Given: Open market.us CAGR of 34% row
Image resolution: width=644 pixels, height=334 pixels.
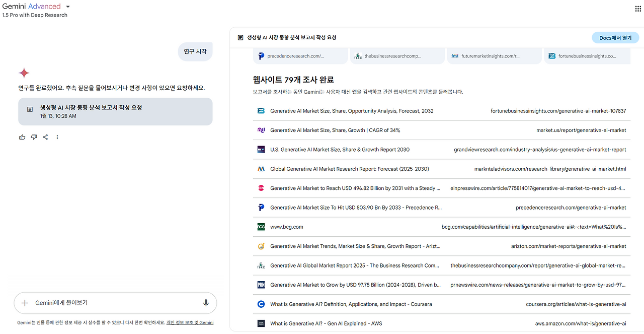Looking at the screenshot, I should pyautogui.click(x=441, y=130).
